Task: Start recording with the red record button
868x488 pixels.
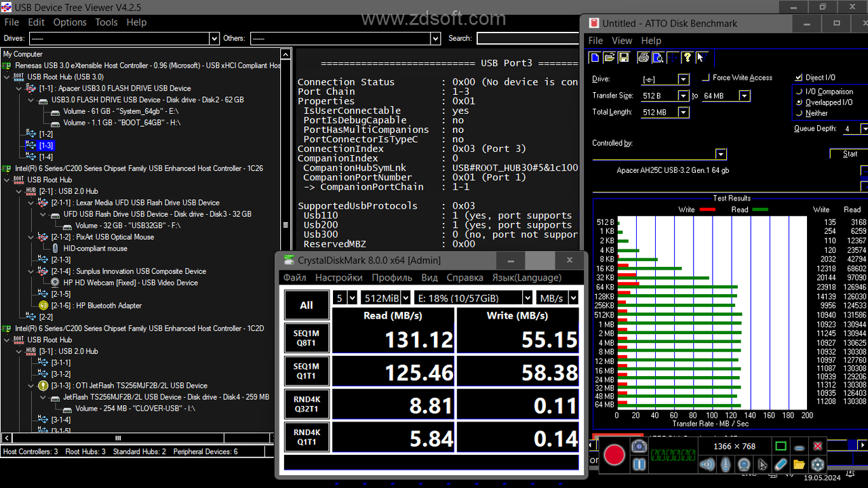Action: point(614,455)
